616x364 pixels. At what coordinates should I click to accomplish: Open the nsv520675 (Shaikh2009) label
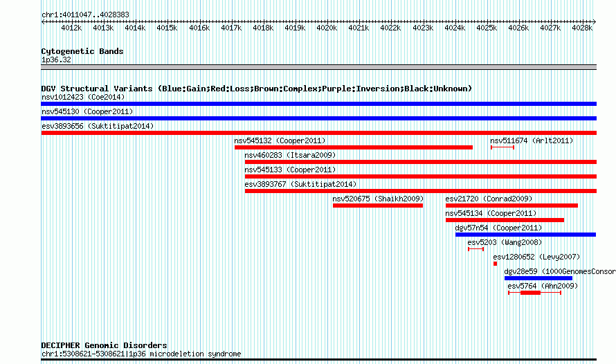coord(378,199)
